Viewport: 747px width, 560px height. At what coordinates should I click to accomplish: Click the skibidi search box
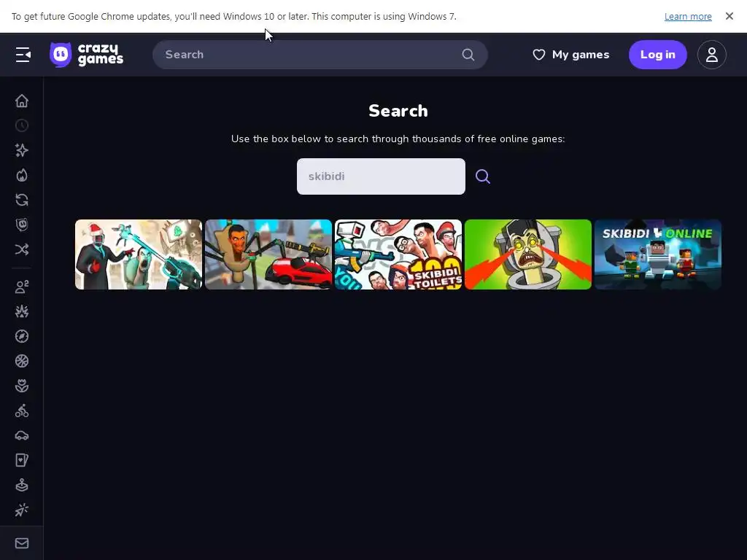(x=381, y=176)
